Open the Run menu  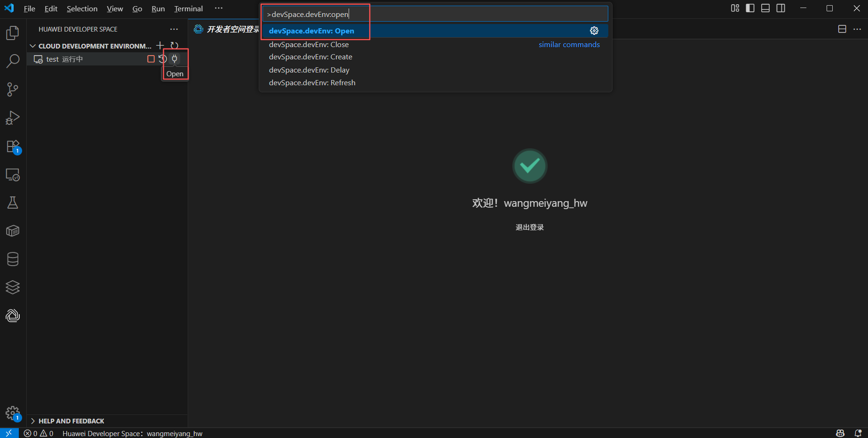point(158,8)
